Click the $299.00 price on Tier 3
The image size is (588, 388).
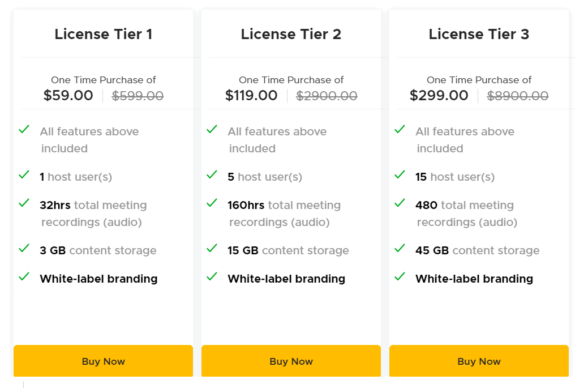tap(439, 95)
